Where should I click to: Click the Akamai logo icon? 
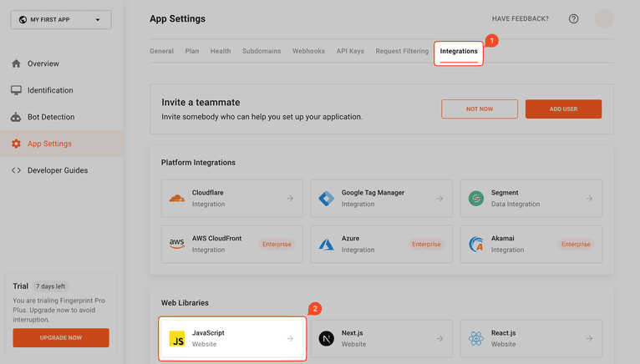click(476, 244)
